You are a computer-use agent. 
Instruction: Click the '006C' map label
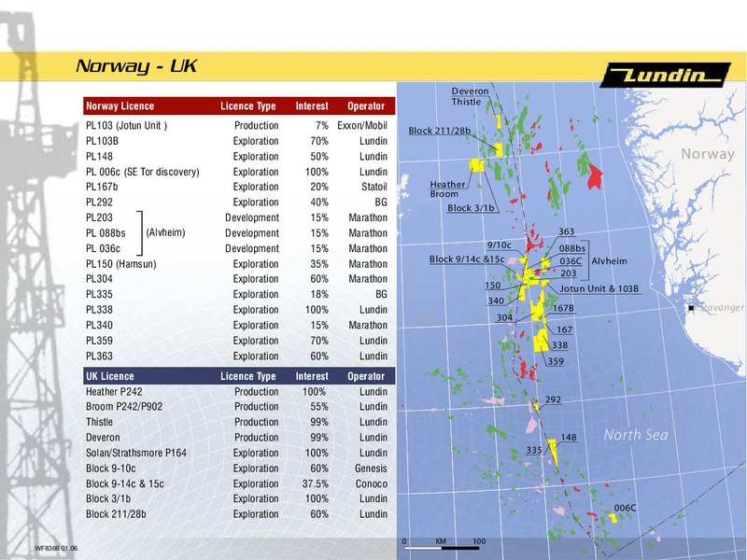(x=625, y=508)
